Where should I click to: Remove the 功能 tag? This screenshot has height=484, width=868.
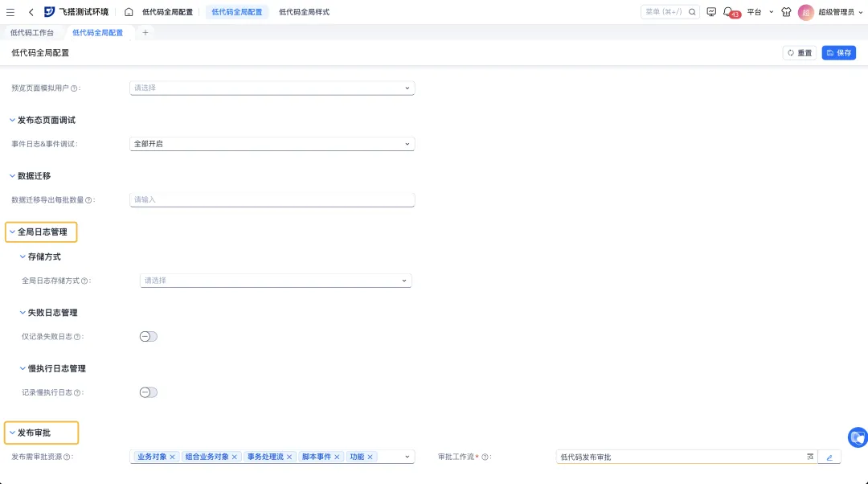click(x=370, y=457)
